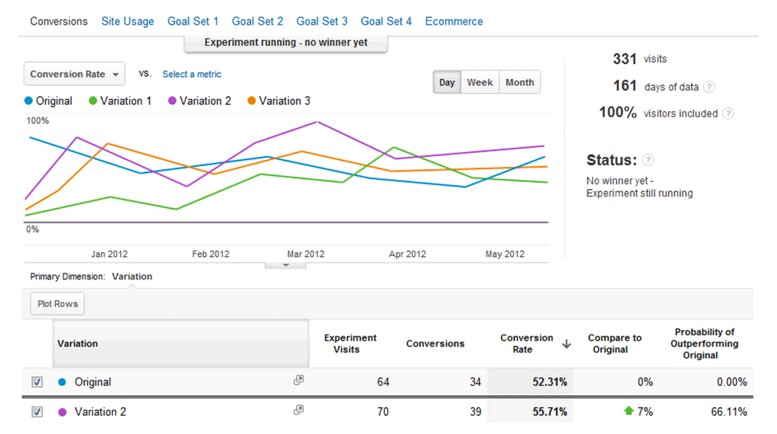Click Conversions column header

(435, 344)
